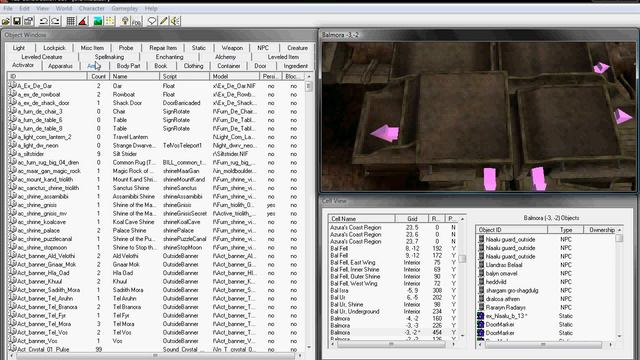Sort object list by Model column
This screenshot has width=640, height=360.
tap(235, 76)
